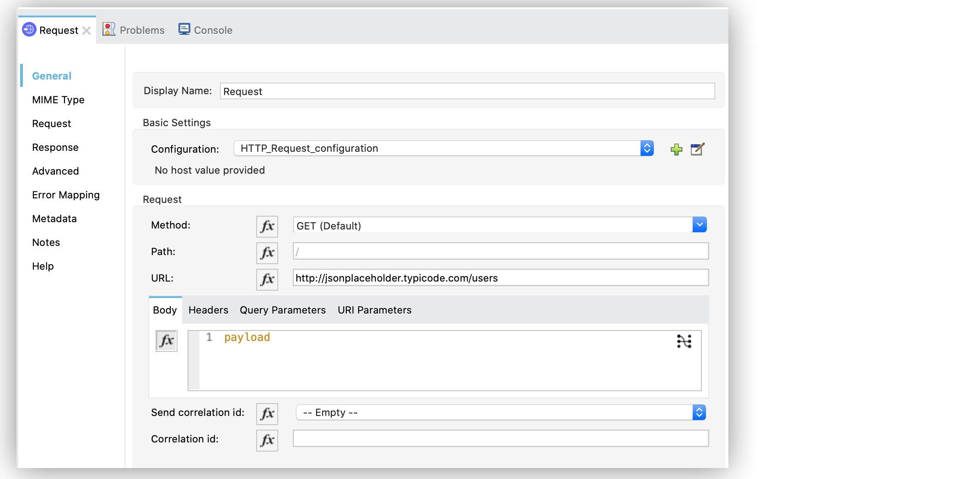Click fx icon for Correlation id
Screen dimensions: 980x479
click(x=267, y=440)
